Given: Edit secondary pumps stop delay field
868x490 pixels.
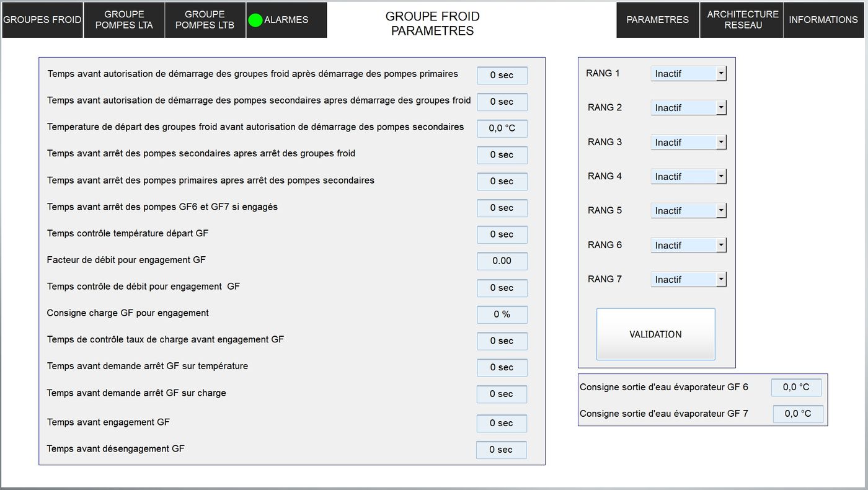Looking at the screenshot, I should (502, 155).
